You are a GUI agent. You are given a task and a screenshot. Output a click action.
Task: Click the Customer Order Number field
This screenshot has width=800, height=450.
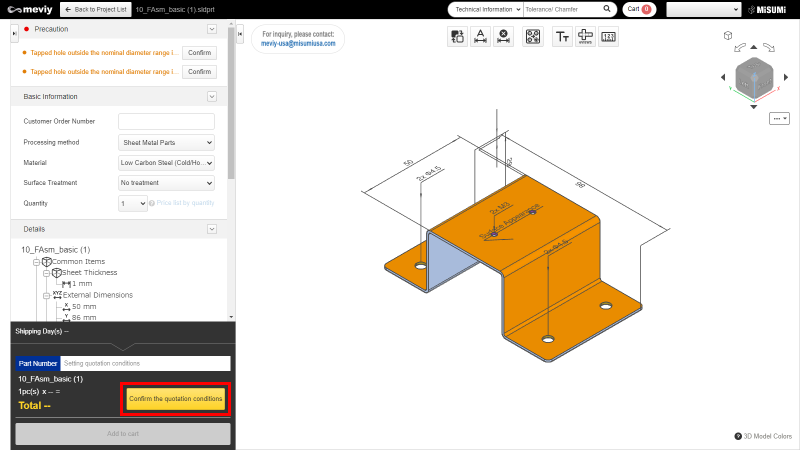click(166, 121)
